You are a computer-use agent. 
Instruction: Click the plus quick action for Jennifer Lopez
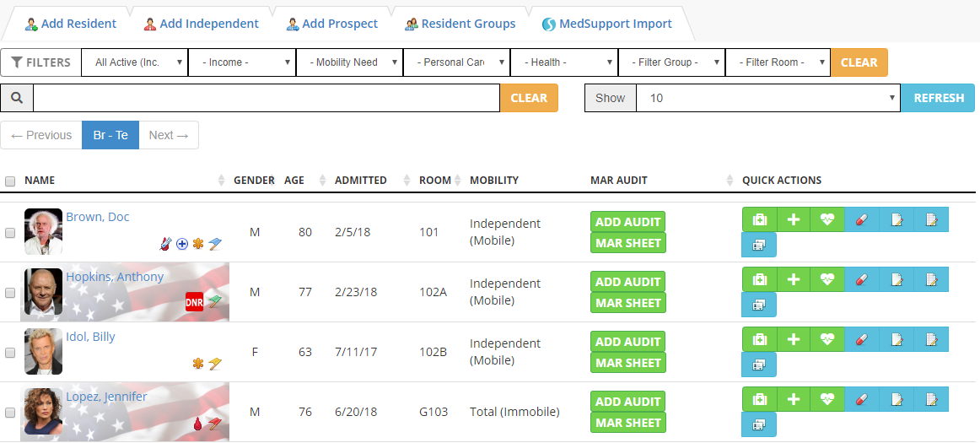pyautogui.click(x=794, y=399)
